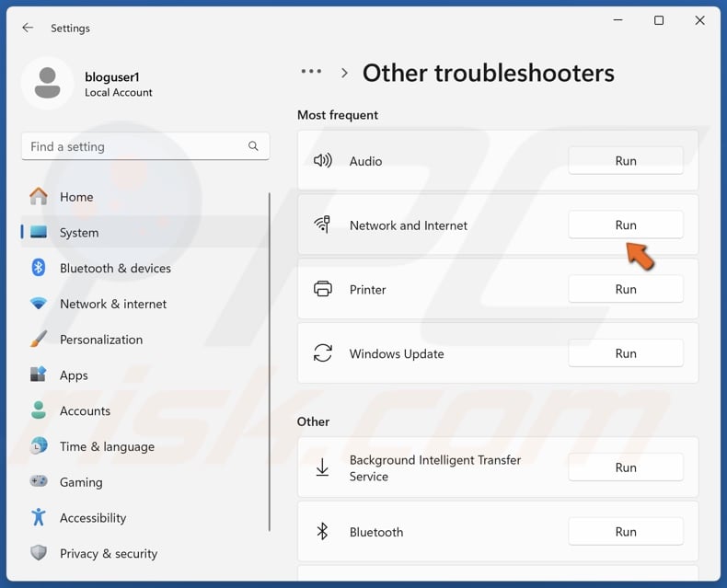Screen dimensions: 727x588
Task: Click the Windows Update sync icon
Action: (323, 353)
